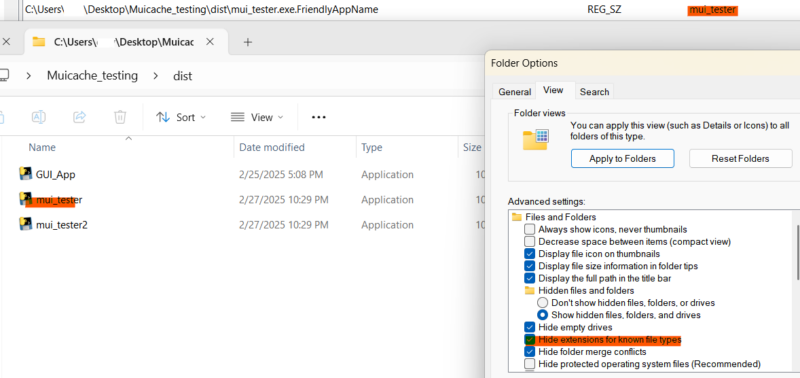
Task: Open the View dropdown in toolbar
Action: coord(257,117)
